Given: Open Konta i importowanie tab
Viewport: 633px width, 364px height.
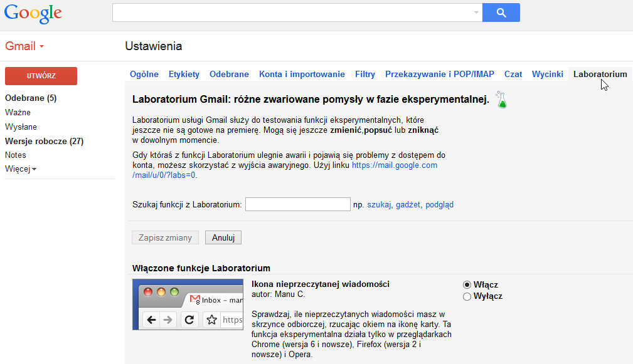Looking at the screenshot, I should click(302, 74).
